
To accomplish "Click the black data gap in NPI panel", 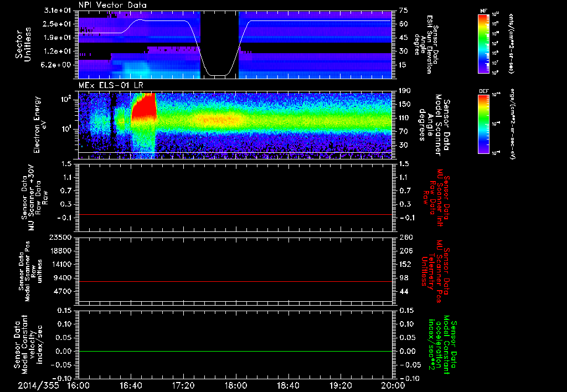I will tap(219, 45).
